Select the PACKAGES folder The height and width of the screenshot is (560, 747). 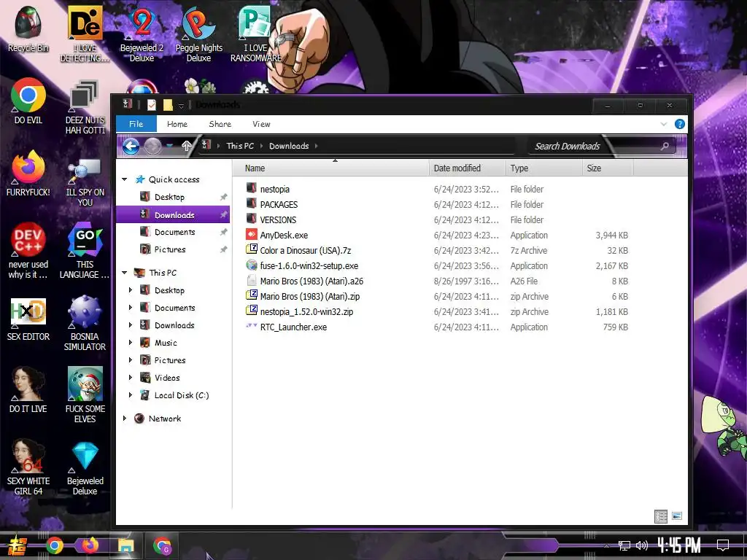coord(279,204)
